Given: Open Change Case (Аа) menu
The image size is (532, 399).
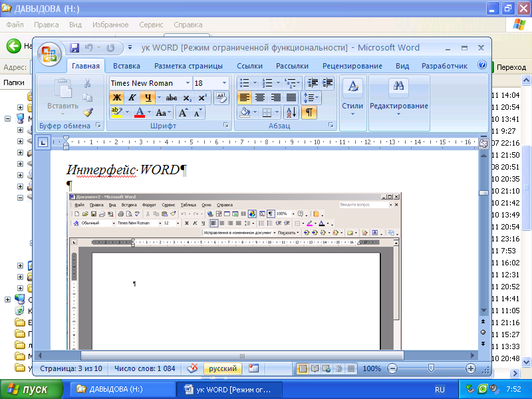Looking at the screenshot, I should pos(163,112).
